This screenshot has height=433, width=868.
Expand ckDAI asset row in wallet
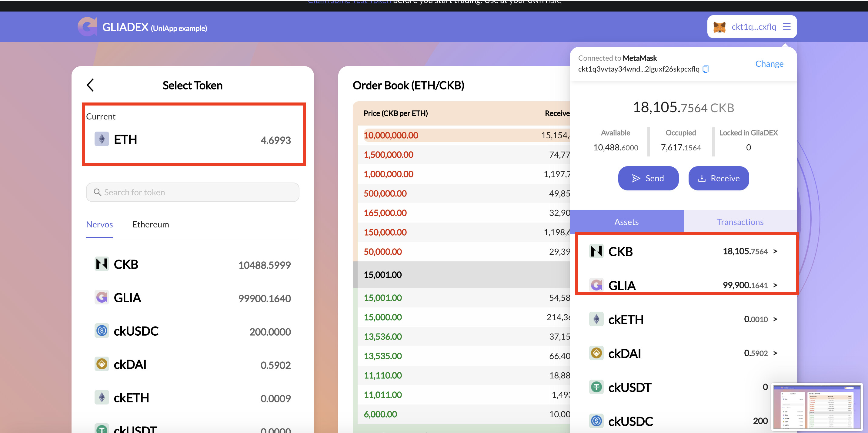775,353
